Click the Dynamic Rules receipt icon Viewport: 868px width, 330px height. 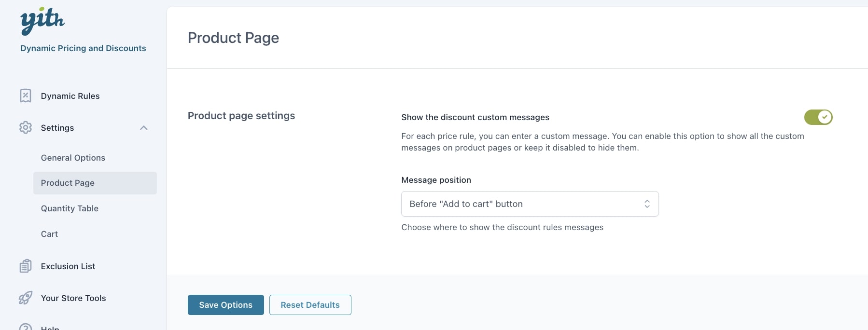[x=26, y=96]
